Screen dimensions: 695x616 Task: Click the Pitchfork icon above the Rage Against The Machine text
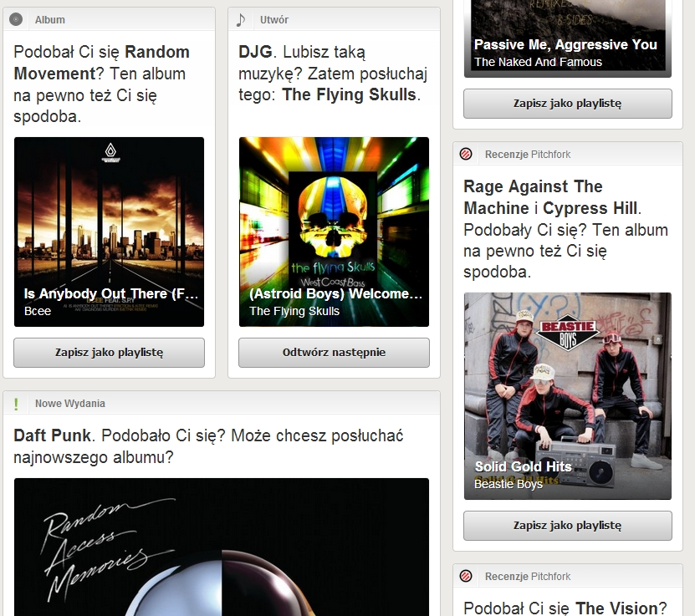pyautogui.click(x=467, y=154)
